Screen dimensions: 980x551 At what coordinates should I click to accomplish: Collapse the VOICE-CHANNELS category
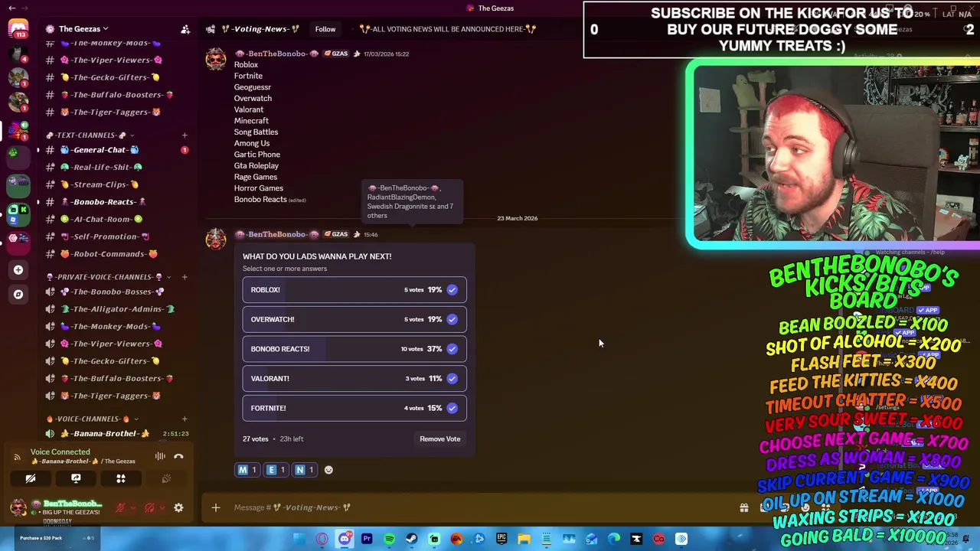point(91,419)
